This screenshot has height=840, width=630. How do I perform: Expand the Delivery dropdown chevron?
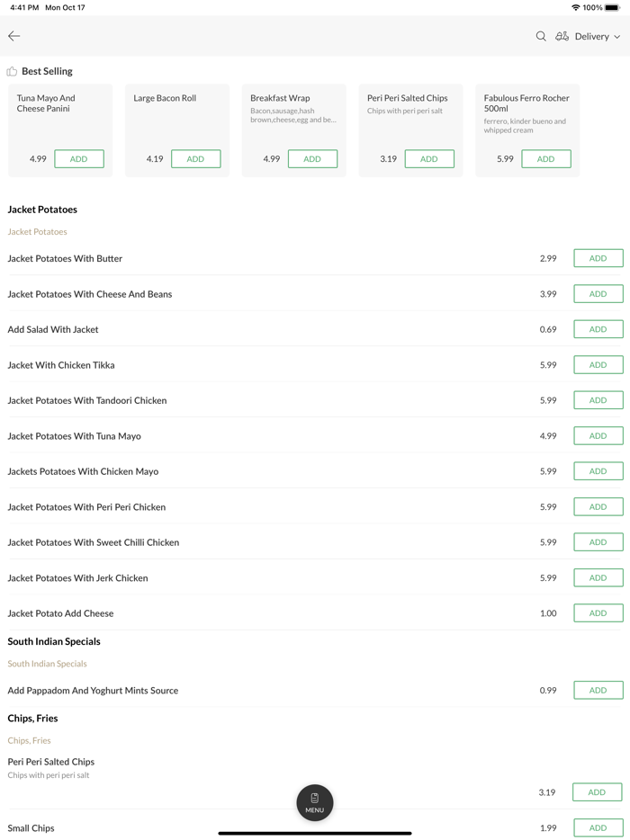pyautogui.click(x=617, y=37)
